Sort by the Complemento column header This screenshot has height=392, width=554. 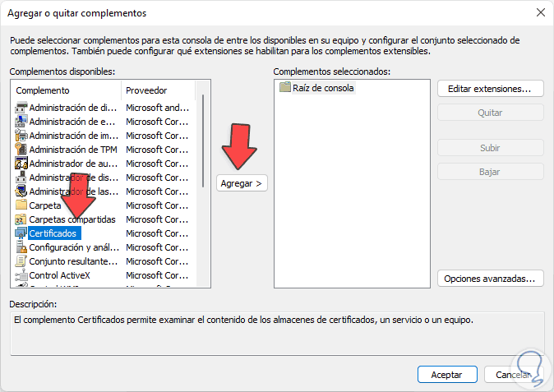(66, 90)
